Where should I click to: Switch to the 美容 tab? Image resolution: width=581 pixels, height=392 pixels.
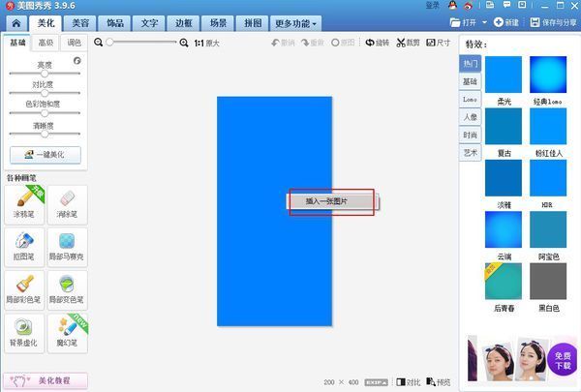click(x=82, y=21)
